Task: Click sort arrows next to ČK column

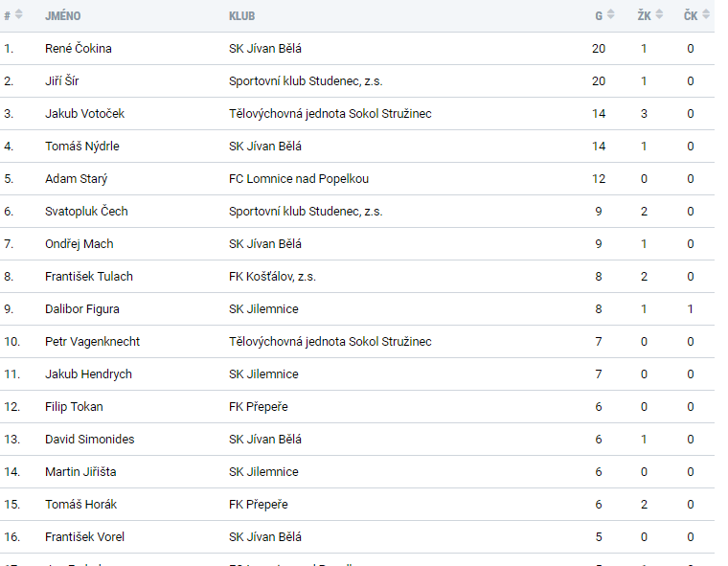Action: (x=706, y=15)
